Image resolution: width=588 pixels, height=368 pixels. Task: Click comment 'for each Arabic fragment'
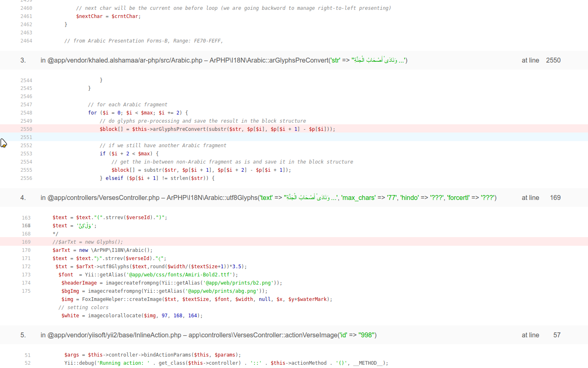coord(127,105)
